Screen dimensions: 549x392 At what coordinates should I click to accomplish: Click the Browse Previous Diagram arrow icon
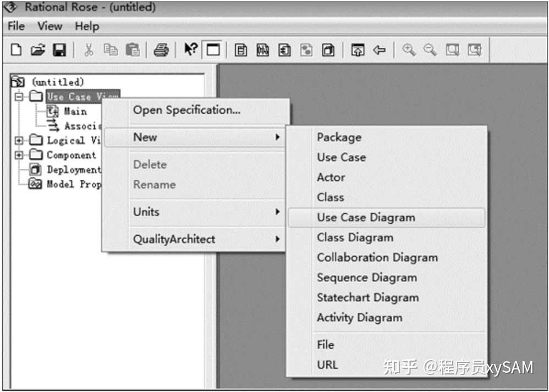(379, 50)
